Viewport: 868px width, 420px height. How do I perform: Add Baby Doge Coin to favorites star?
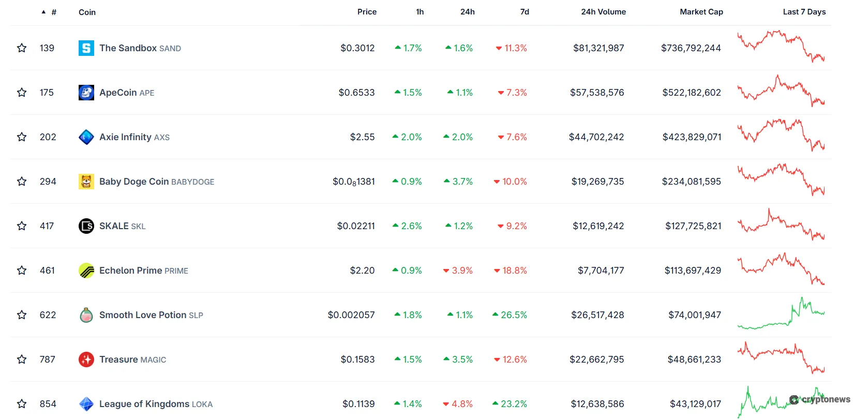(x=22, y=182)
